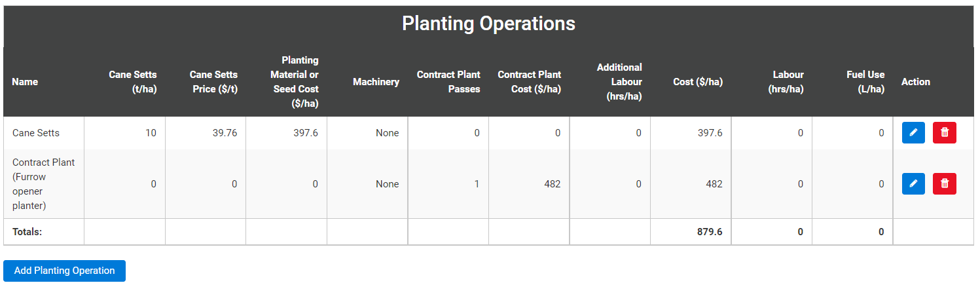Click the Cane Setts Price header
Viewport: 980px width, 285px height.
(x=213, y=82)
